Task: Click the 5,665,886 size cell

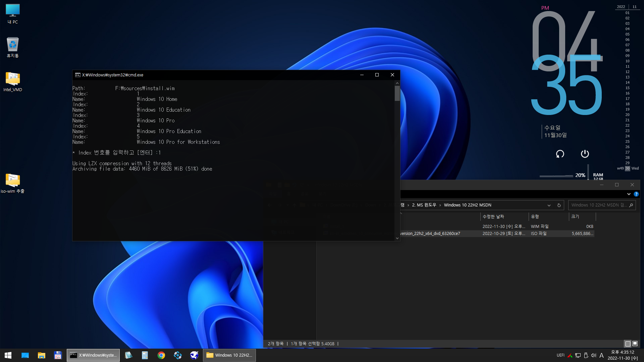Action: tap(583, 234)
